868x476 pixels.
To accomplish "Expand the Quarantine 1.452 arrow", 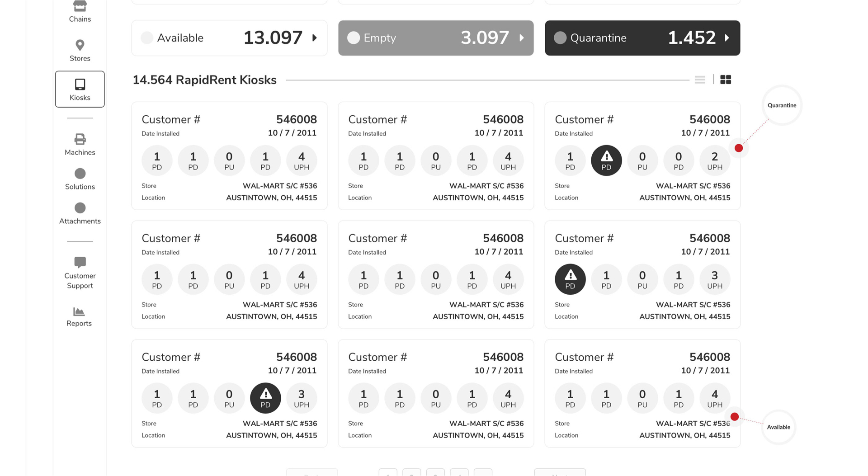I will [727, 38].
